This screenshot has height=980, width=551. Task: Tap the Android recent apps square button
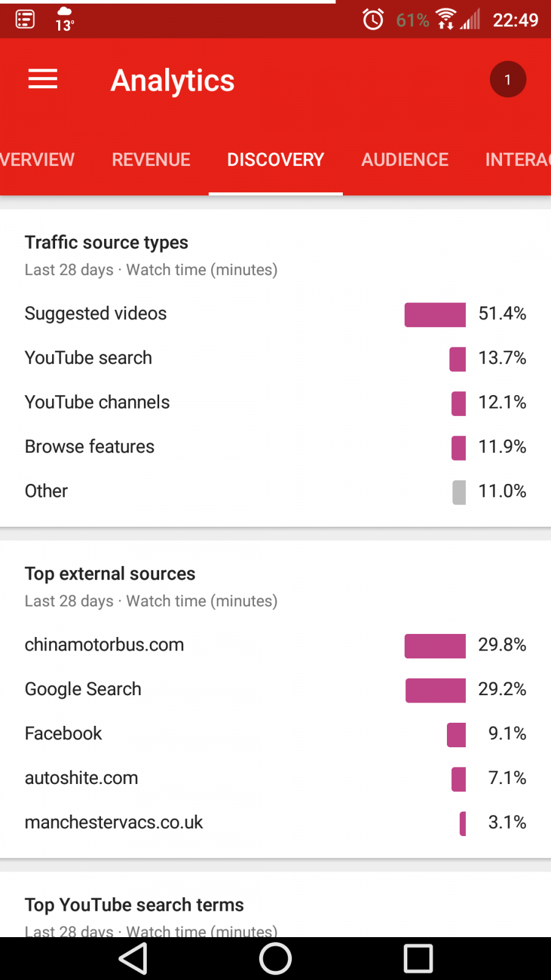coord(418,959)
